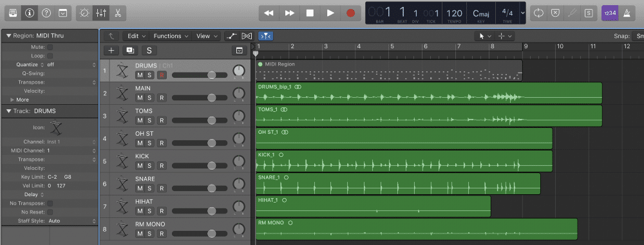Collapse the Track: DRUMS section
This screenshot has width=644, height=245.
8,111
